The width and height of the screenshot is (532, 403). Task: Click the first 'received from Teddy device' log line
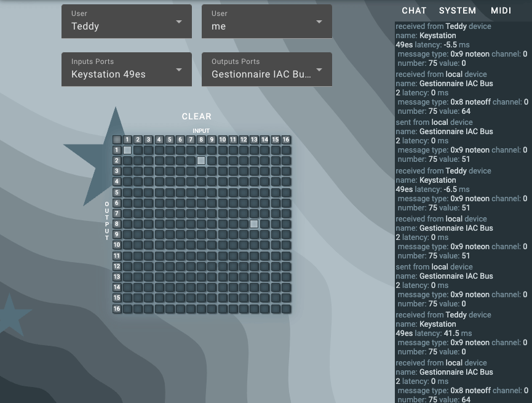(443, 26)
